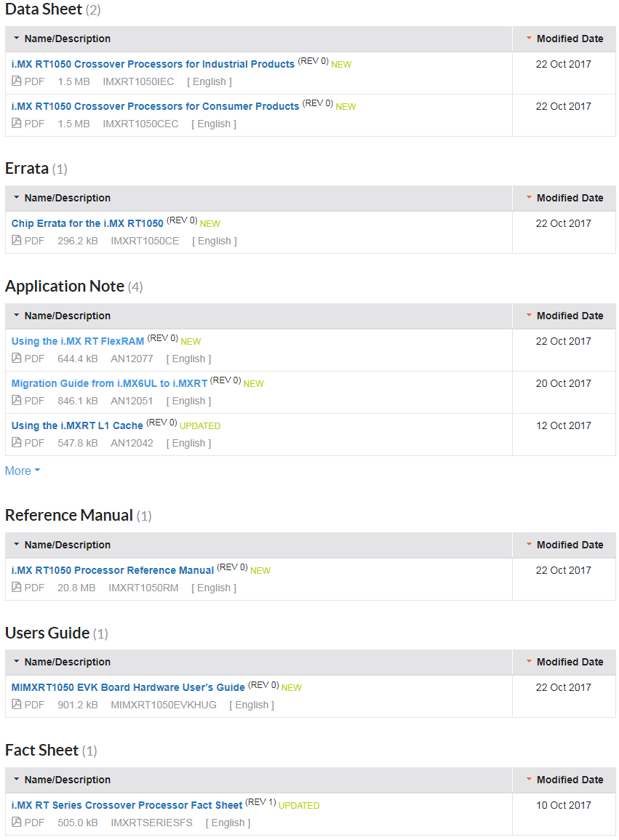Image resolution: width=619 pixels, height=840 pixels.
Task: Click the PDF icon for the Migration Guide
Action: coord(17,401)
